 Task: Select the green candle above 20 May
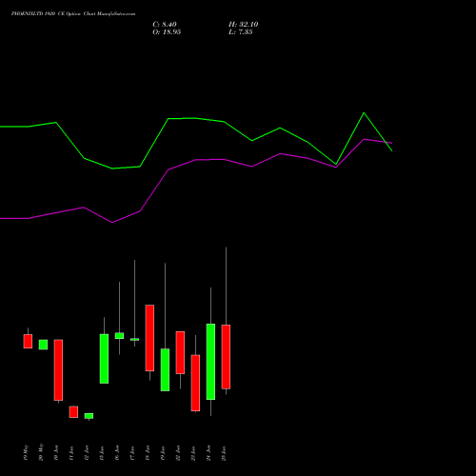coord(43,345)
